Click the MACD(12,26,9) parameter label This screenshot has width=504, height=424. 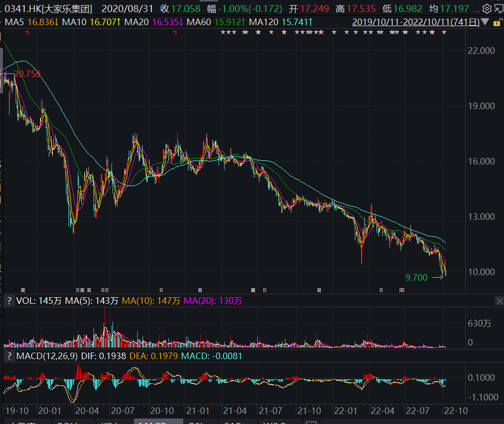click(44, 356)
